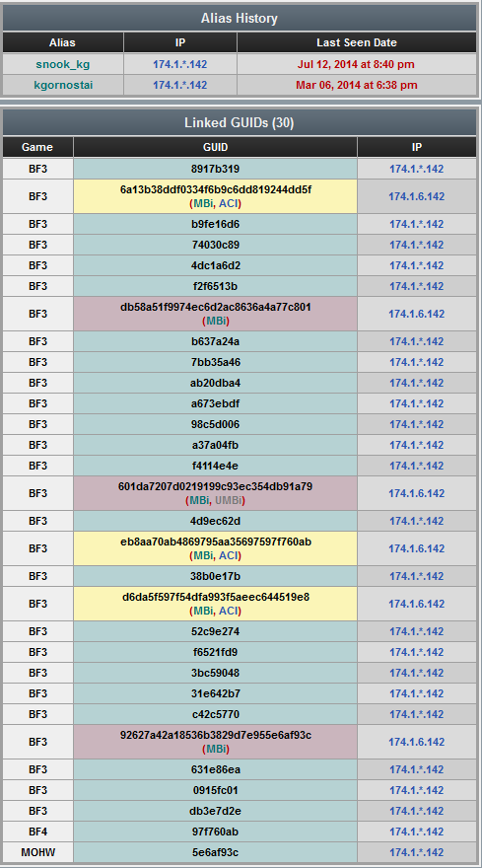Screen dimensions: 482x868
Task: Click the IP link in the MOHW row 5e6af93c
Action: point(416,852)
